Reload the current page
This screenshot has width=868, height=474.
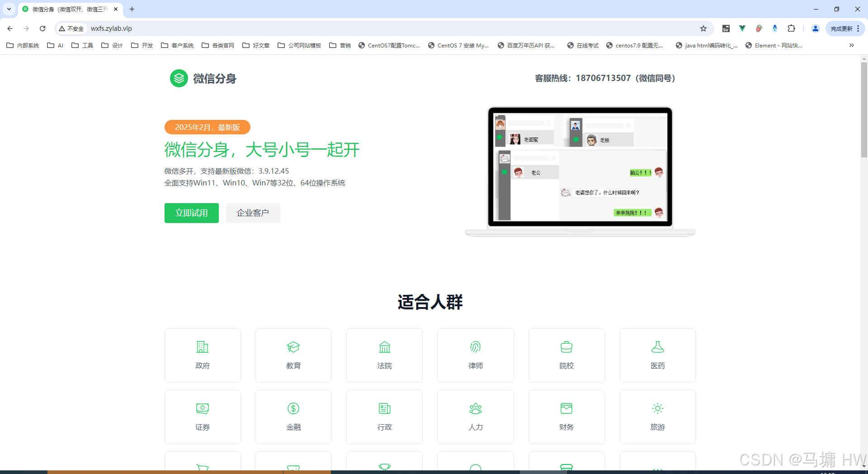[42, 28]
